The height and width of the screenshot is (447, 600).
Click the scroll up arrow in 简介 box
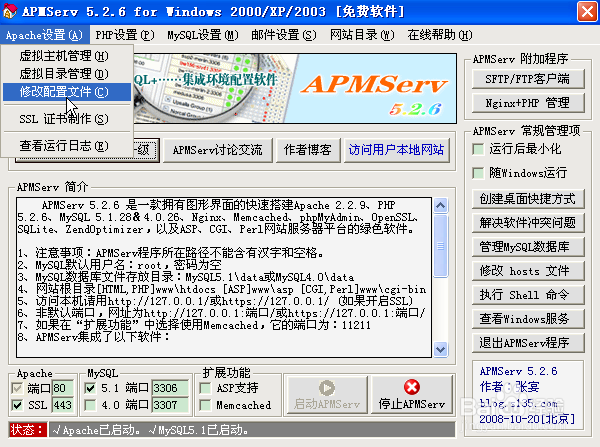[441, 206]
